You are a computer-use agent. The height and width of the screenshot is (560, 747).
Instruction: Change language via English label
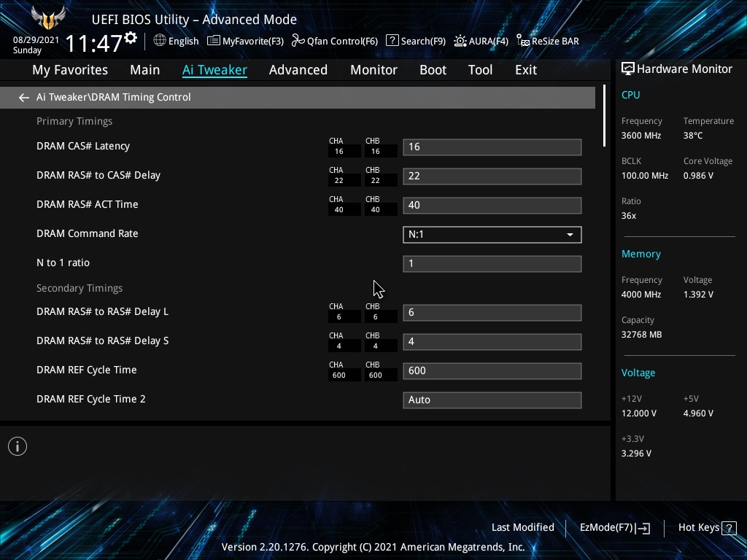tap(183, 42)
